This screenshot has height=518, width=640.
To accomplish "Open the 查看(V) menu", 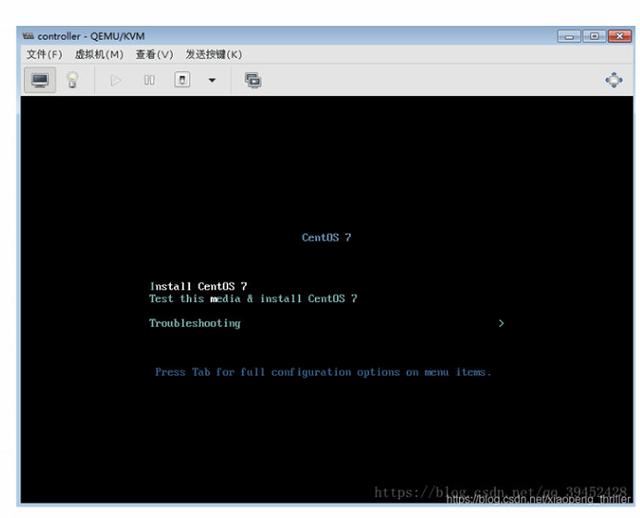I will point(154,54).
